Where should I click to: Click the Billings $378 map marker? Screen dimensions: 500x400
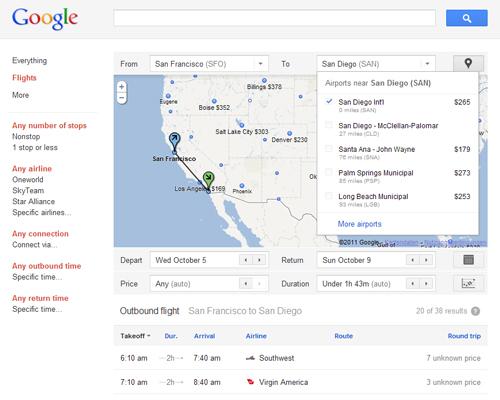(264, 81)
